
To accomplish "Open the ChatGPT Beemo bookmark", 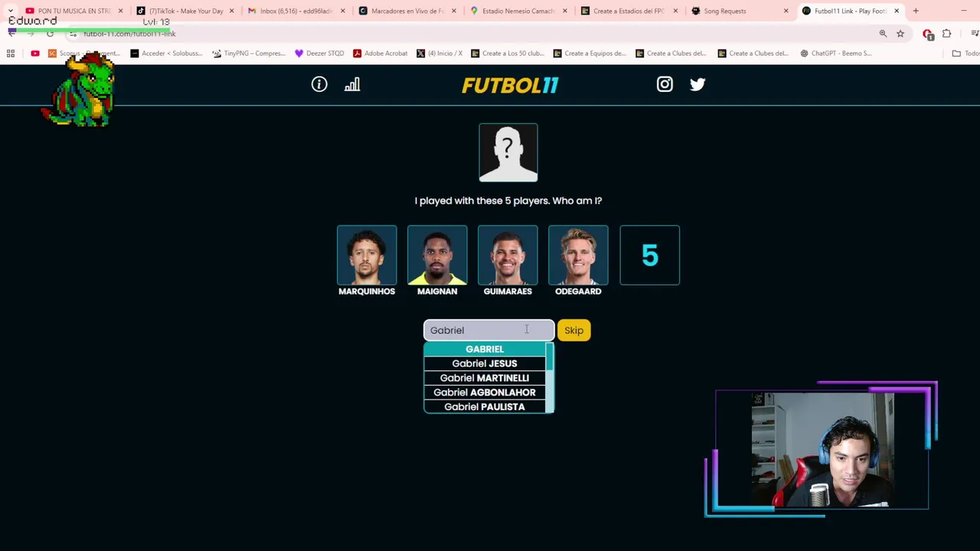I will [x=836, y=54].
